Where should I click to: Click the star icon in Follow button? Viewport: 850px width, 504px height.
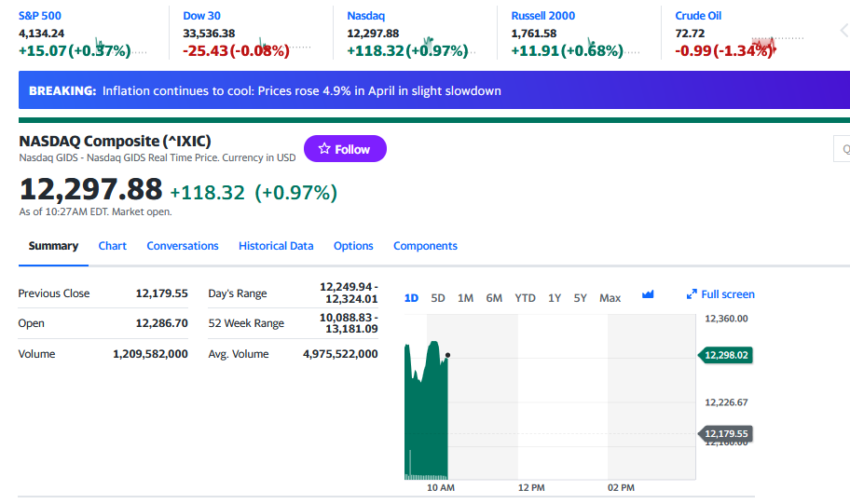324,148
